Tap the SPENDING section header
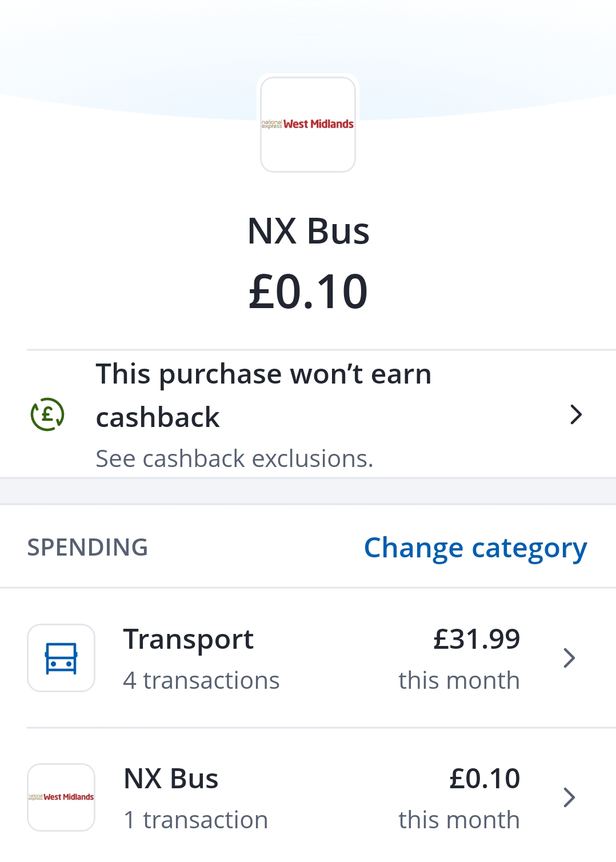This screenshot has width=616, height=862. point(87,548)
